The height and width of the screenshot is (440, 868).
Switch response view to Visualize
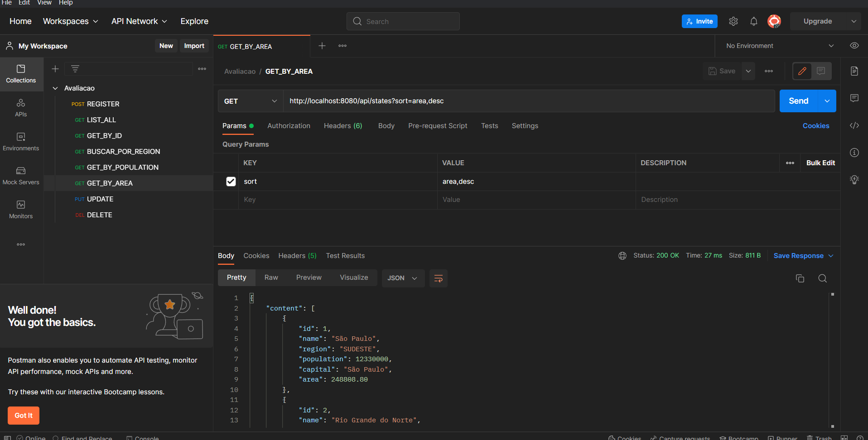(354, 277)
